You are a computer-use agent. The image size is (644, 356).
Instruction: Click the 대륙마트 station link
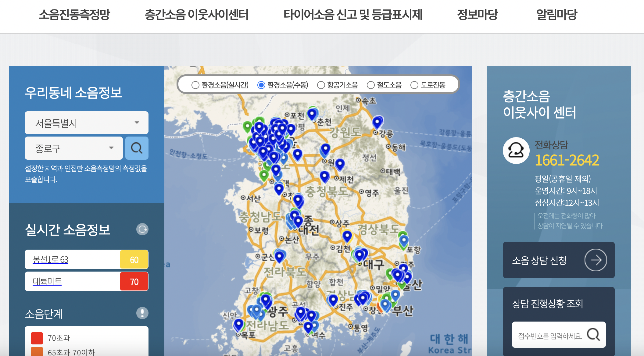tap(47, 281)
